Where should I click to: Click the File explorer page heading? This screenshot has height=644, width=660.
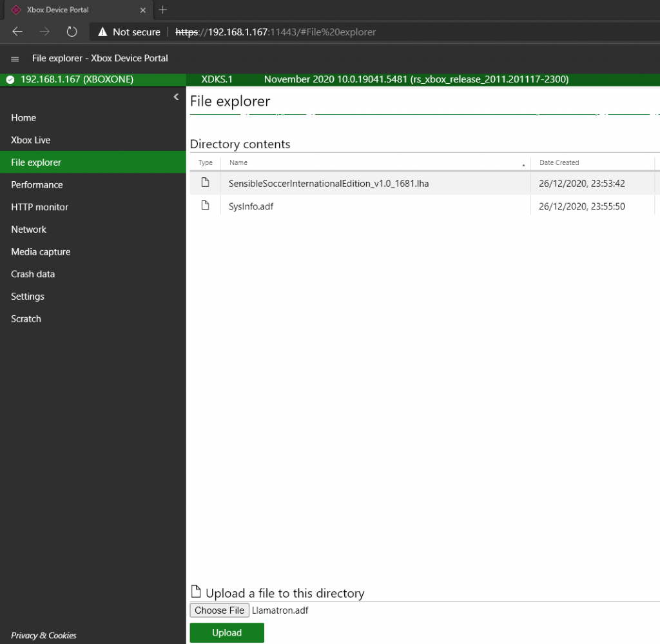(x=230, y=101)
